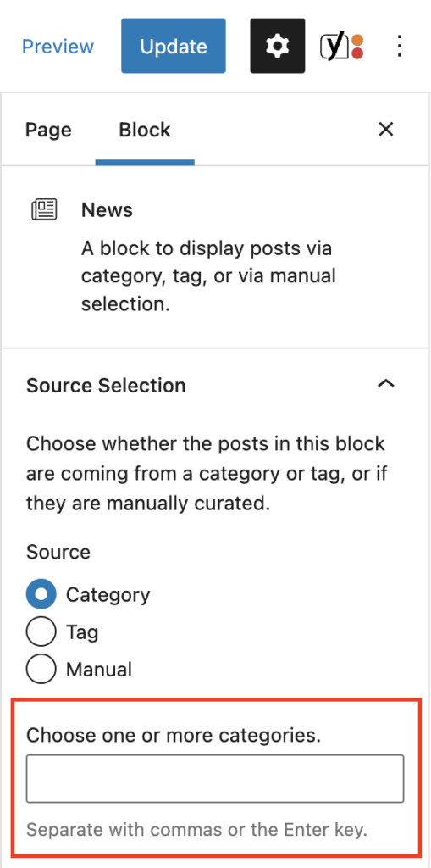Click the Update button

174,46
